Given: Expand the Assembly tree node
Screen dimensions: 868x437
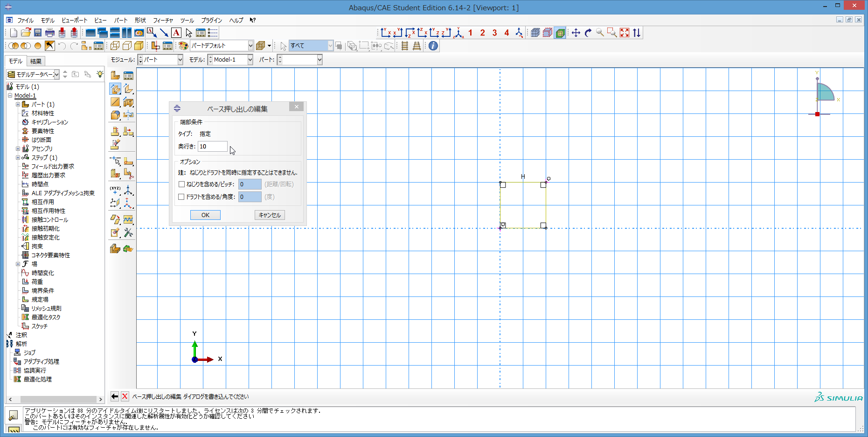Looking at the screenshot, I should 18,149.
